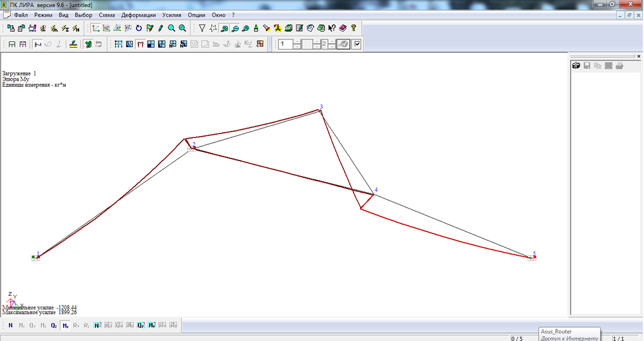The width and height of the screenshot is (644, 341).
Task: Click the purple book reference icon
Action: [343, 28]
